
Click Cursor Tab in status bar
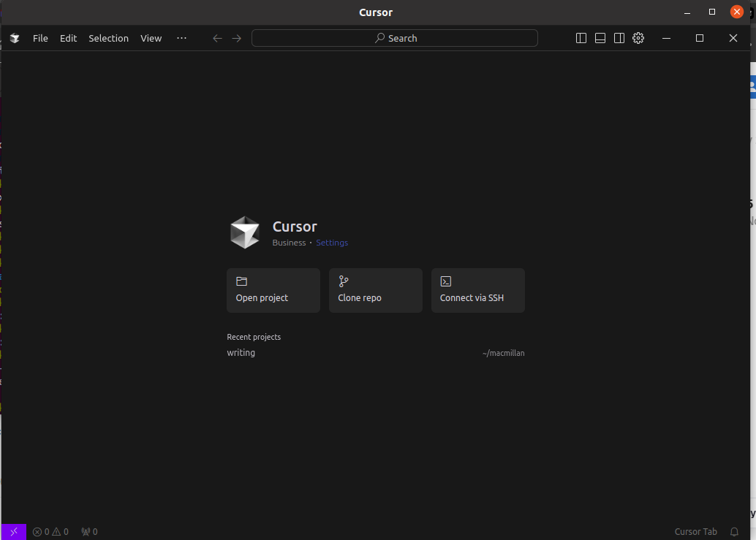pos(695,532)
